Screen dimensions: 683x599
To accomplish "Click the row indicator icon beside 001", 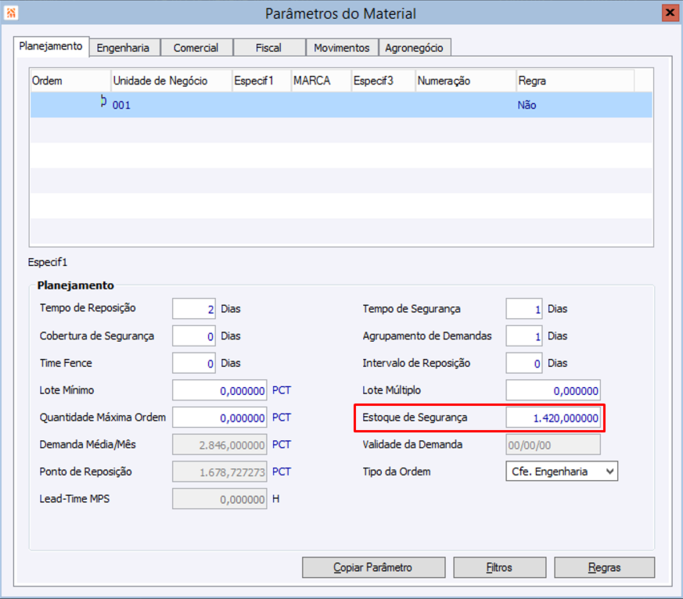I will (103, 101).
